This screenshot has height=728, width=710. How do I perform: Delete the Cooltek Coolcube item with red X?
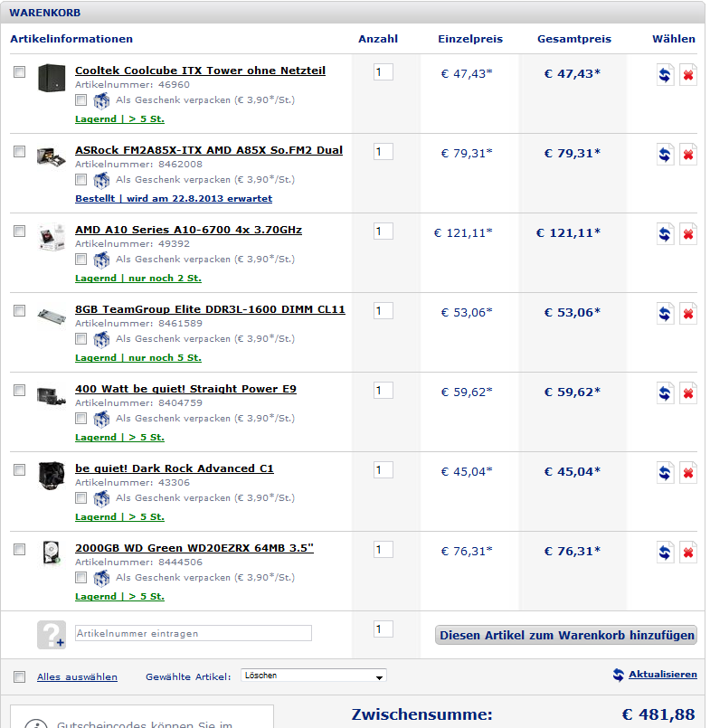point(687,75)
